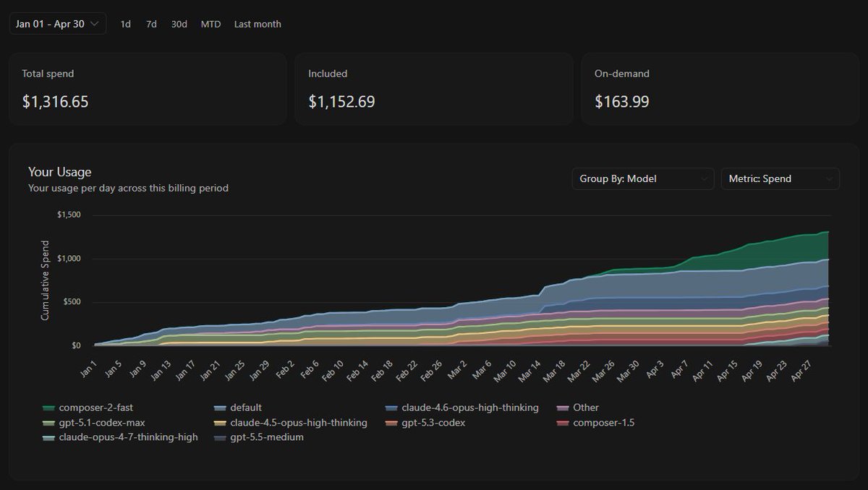Click the default legend label
The height and width of the screenshot is (490, 868).
click(x=247, y=408)
